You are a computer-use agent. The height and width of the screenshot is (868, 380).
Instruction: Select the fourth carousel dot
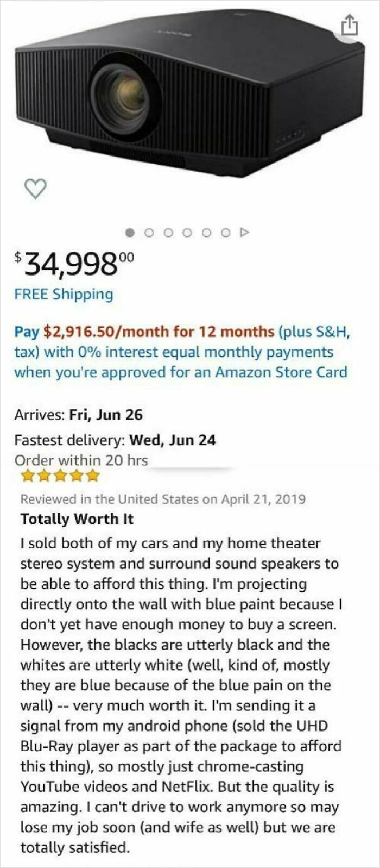pyautogui.click(x=187, y=232)
